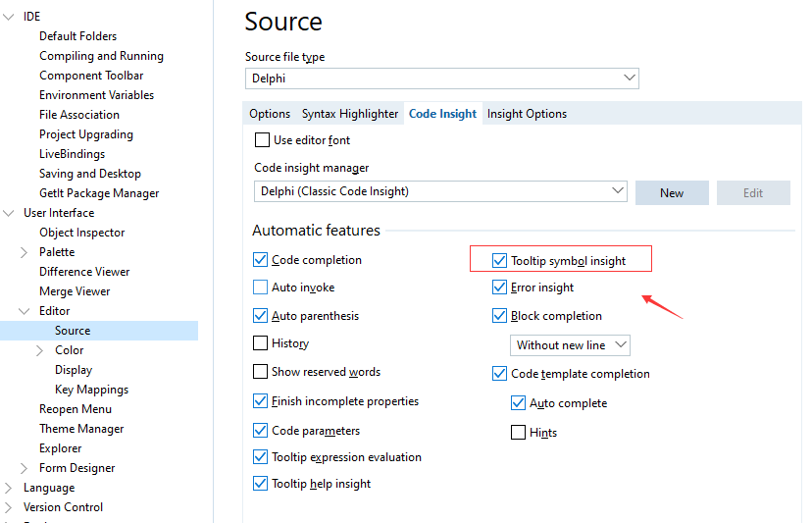Uncheck Tooltip symbol insight

click(x=500, y=261)
